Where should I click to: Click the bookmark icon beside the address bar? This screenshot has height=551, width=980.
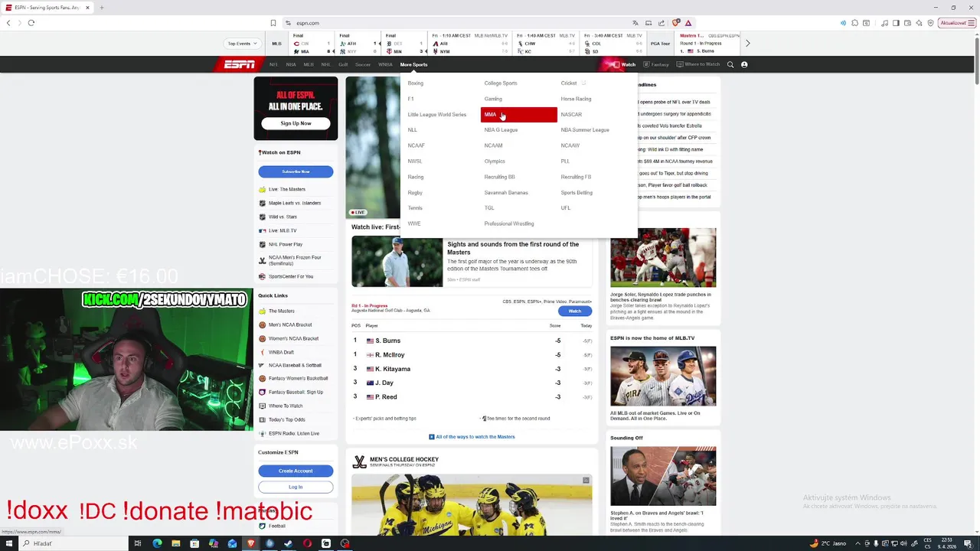tap(273, 23)
